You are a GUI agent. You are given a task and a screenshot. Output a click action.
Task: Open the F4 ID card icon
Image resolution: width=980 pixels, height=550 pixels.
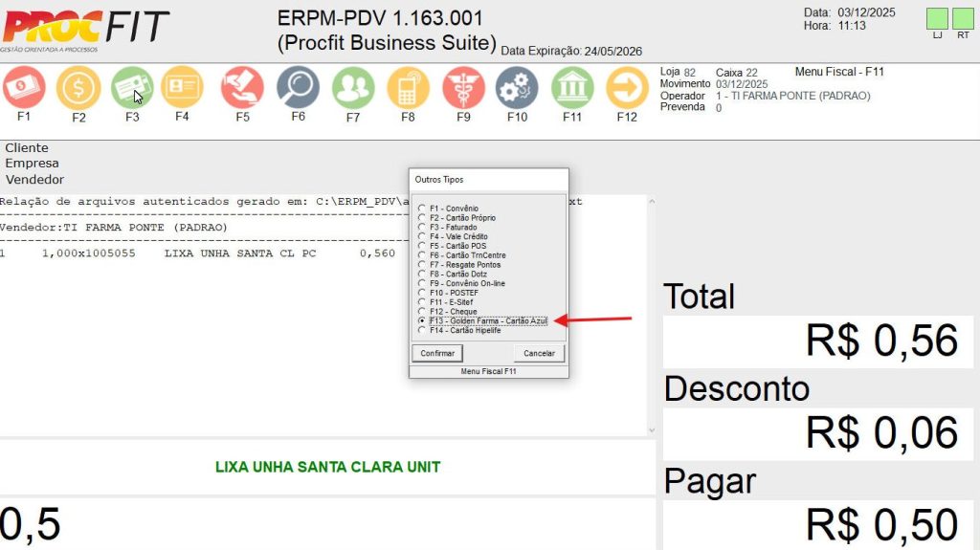(x=182, y=88)
